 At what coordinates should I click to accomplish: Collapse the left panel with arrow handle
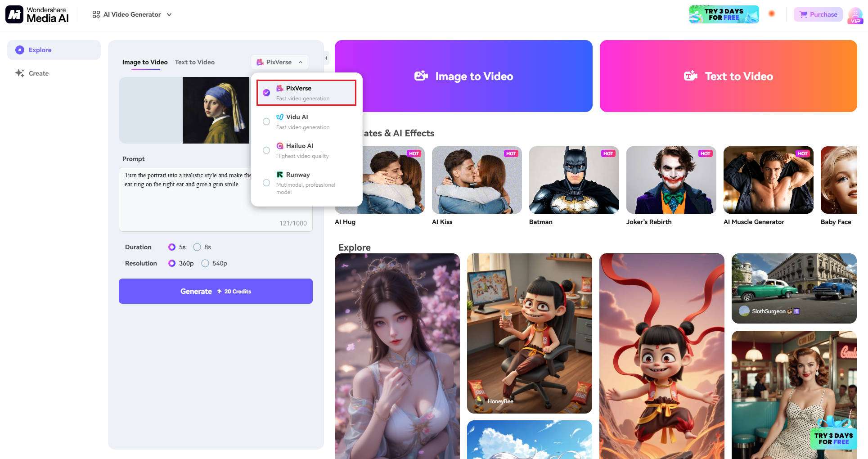[327, 58]
